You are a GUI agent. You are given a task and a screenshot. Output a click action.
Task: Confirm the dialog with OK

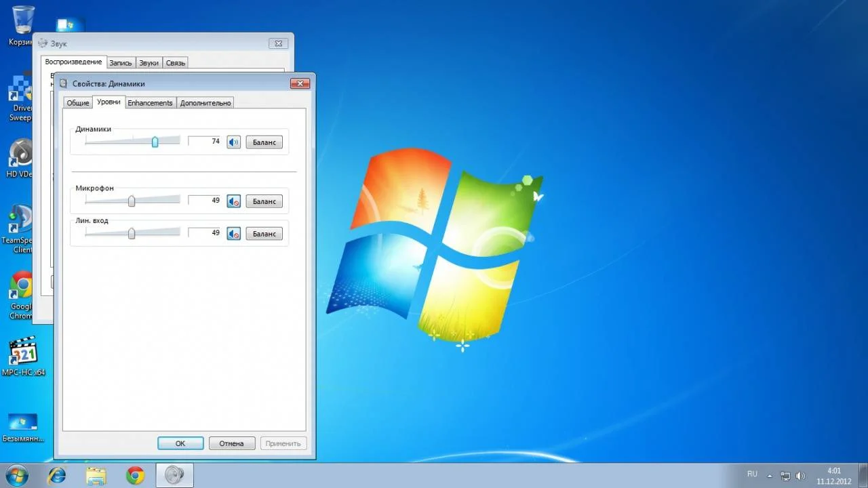(180, 443)
